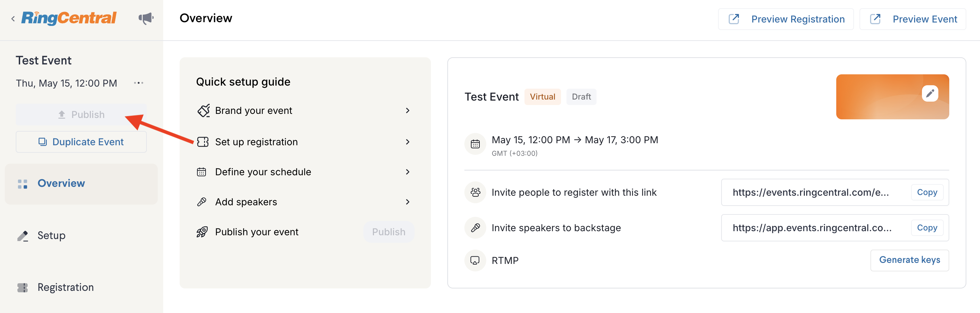Click the pencil edit icon on orange banner
Image resolution: width=980 pixels, height=313 pixels.
(930, 93)
